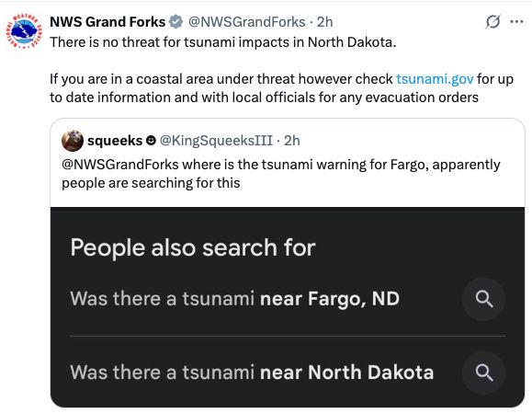Open the three-dot more options menu
532x413 pixels.
pyautogui.click(x=516, y=22)
